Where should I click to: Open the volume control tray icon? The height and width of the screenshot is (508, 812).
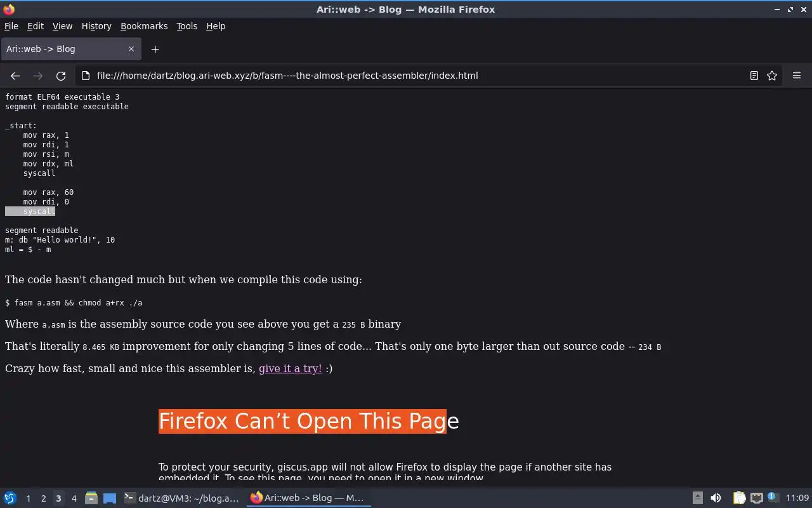(x=716, y=498)
